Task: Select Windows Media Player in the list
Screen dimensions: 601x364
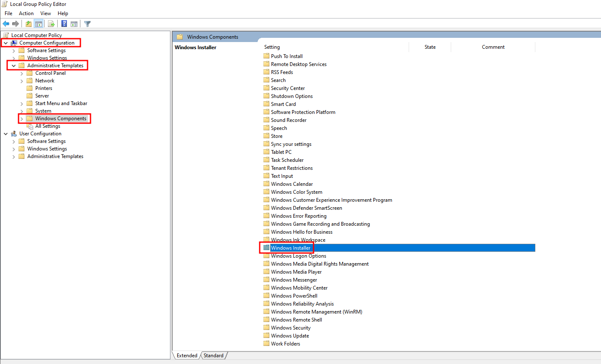Action: click(x=296, y=272)
